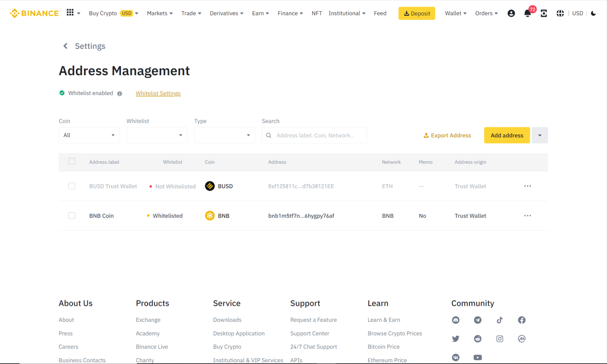Image resolution: width=607 pixels, height=364 pixels.
Task: Open the Telegram community icon
Action: (478, 320)
